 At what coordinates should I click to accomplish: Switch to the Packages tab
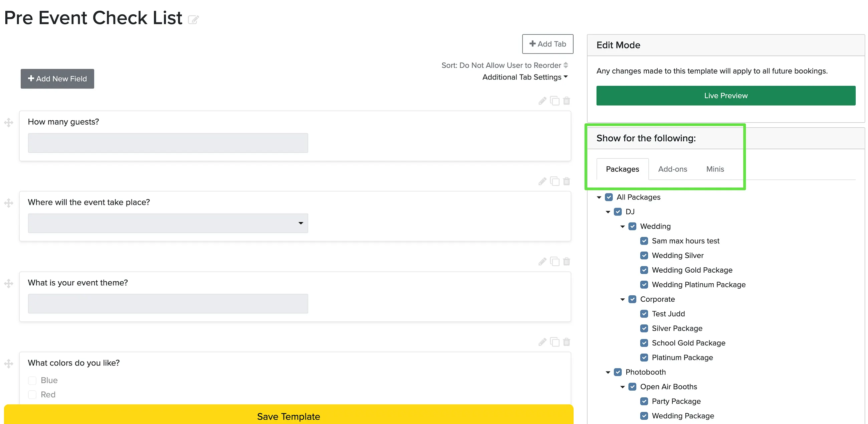(x=622, y=169)
